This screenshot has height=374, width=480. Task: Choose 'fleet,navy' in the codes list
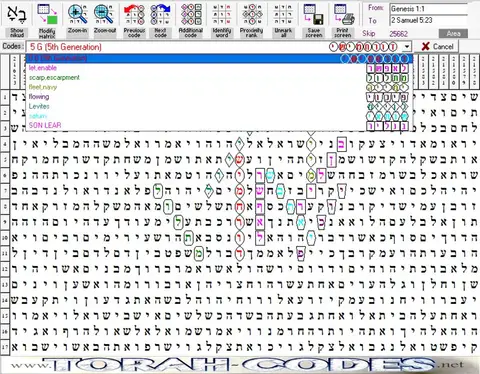[219, 87]
